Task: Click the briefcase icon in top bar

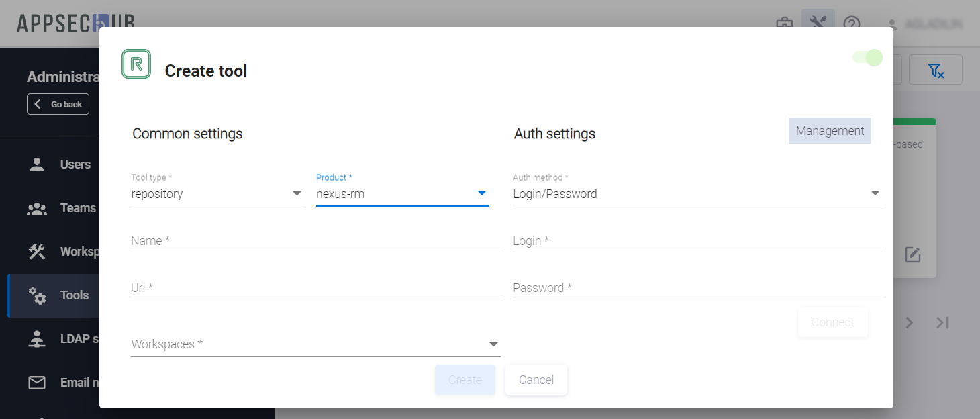Action: (x=784, y=24)
